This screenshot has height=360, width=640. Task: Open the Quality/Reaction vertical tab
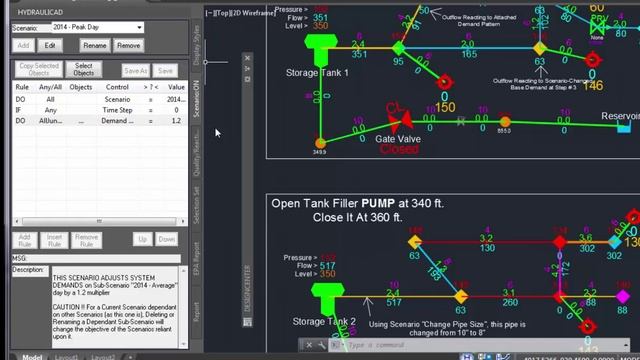click(x=196, y=153)
